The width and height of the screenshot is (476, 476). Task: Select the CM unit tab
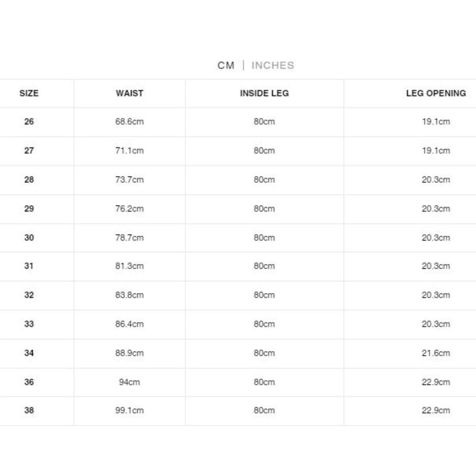(x=226, y=65)
